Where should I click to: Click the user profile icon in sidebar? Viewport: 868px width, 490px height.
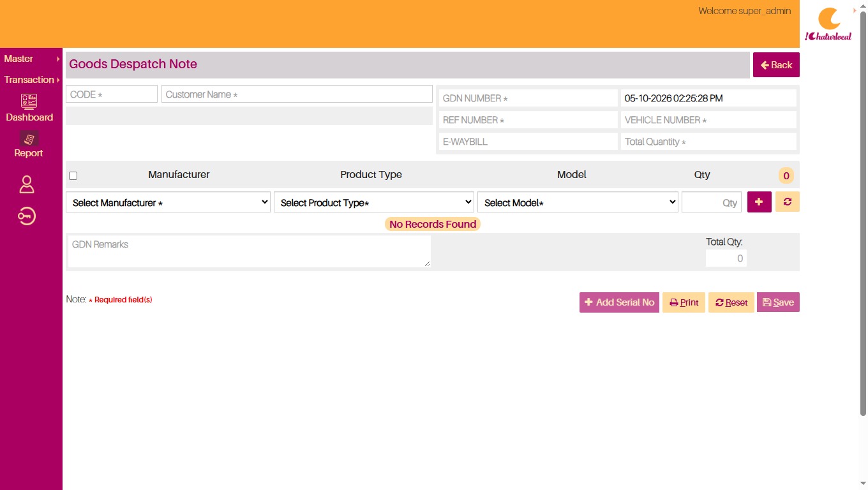pos(27,184)
